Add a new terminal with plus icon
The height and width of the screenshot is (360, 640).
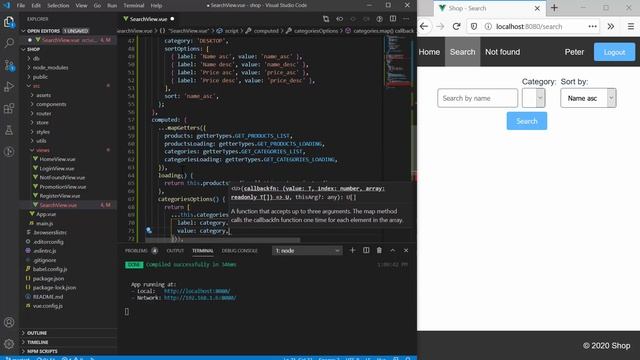point(352,250)
